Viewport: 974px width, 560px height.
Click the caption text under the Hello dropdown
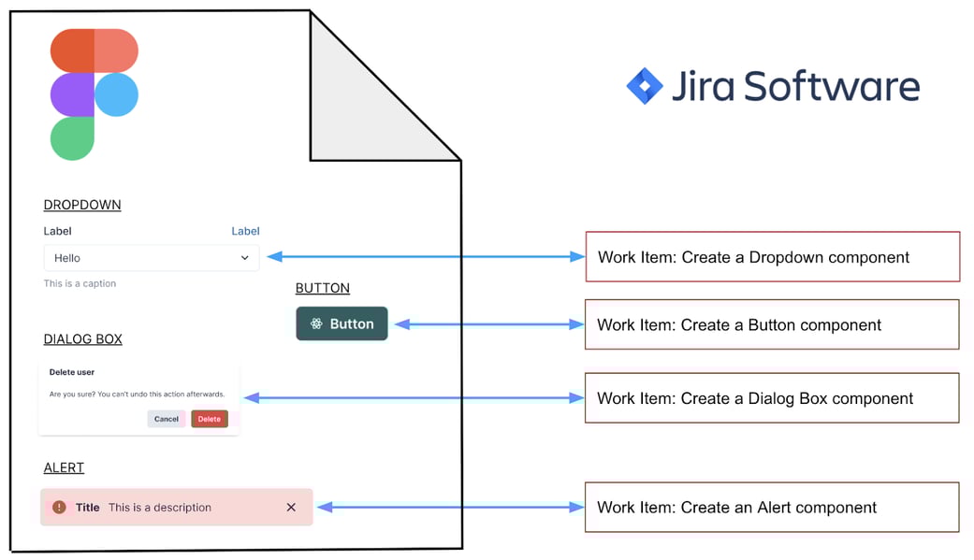tap(79, 283)
